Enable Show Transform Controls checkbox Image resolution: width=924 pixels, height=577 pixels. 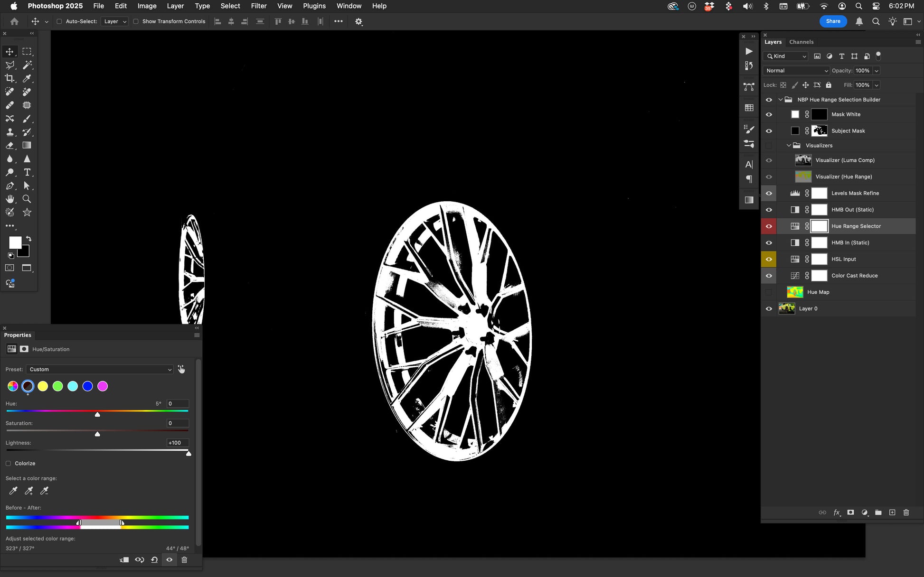coord(136,21)
